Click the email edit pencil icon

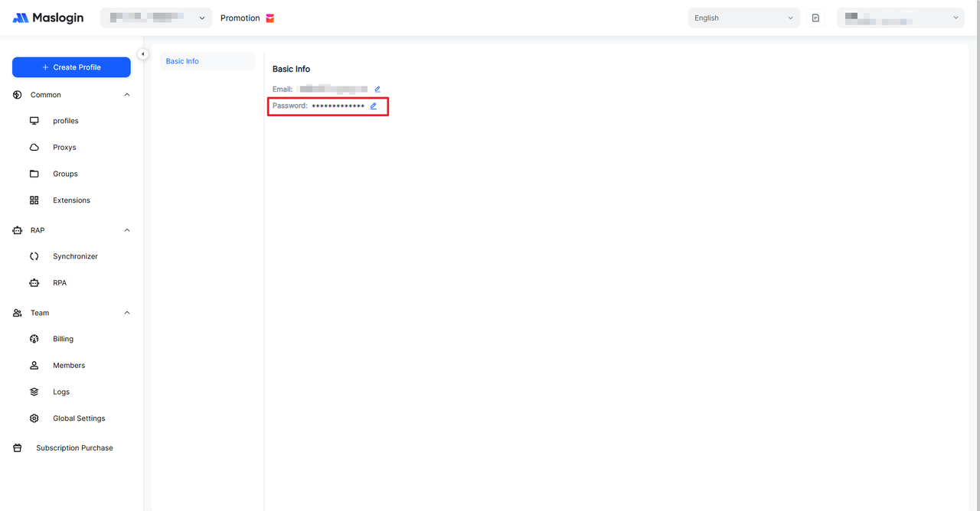377,90
